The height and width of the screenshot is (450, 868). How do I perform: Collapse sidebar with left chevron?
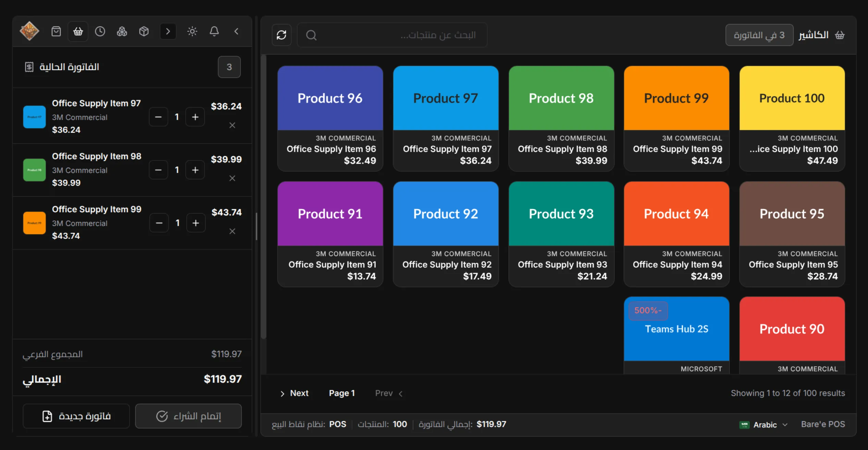[236, 32]
